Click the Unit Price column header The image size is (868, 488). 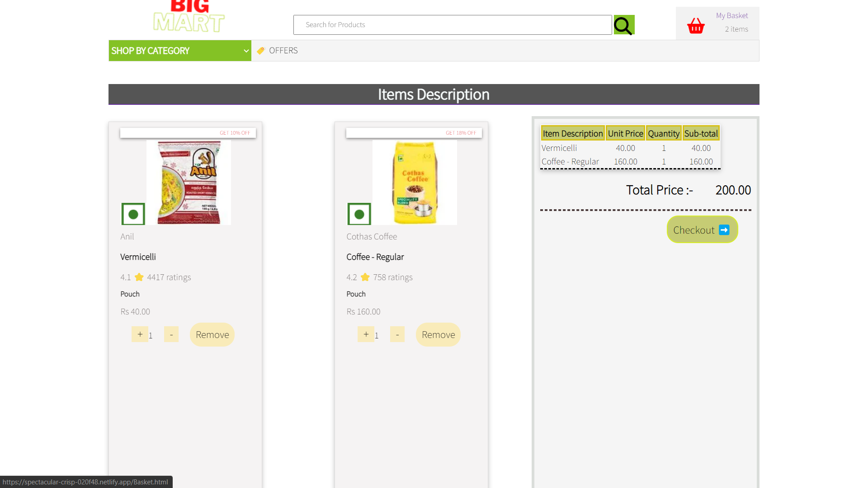tap(625, 133)
